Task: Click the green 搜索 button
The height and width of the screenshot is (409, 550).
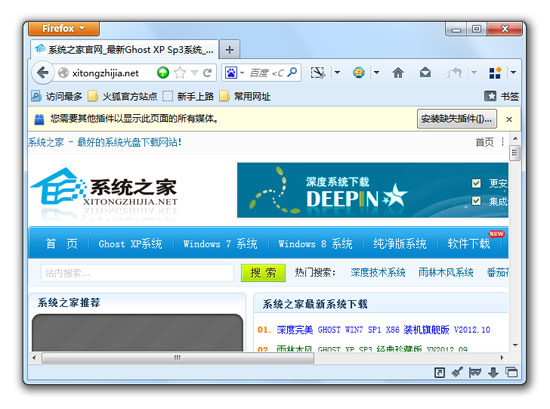Action: coord(263,273)
